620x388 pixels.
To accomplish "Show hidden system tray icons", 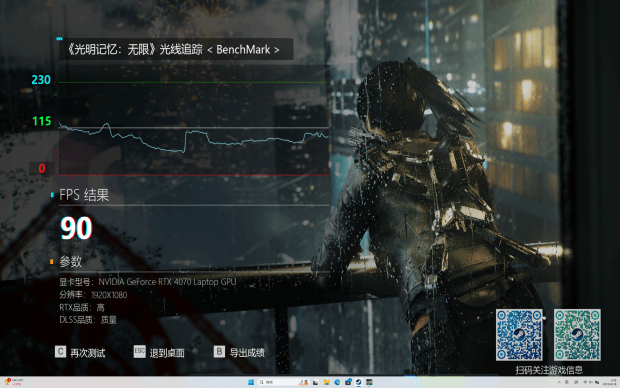I will pyautogui.click(x=559, y=382).
